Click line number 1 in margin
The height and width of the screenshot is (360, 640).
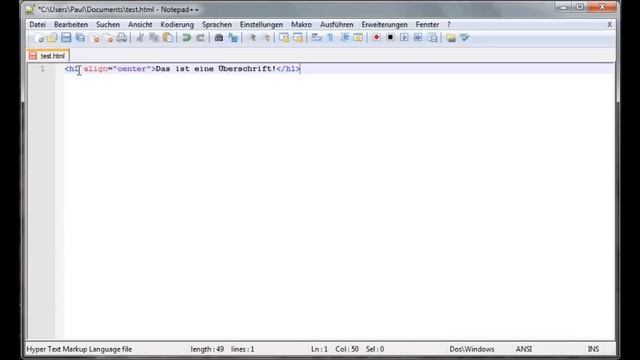(42, 69)
